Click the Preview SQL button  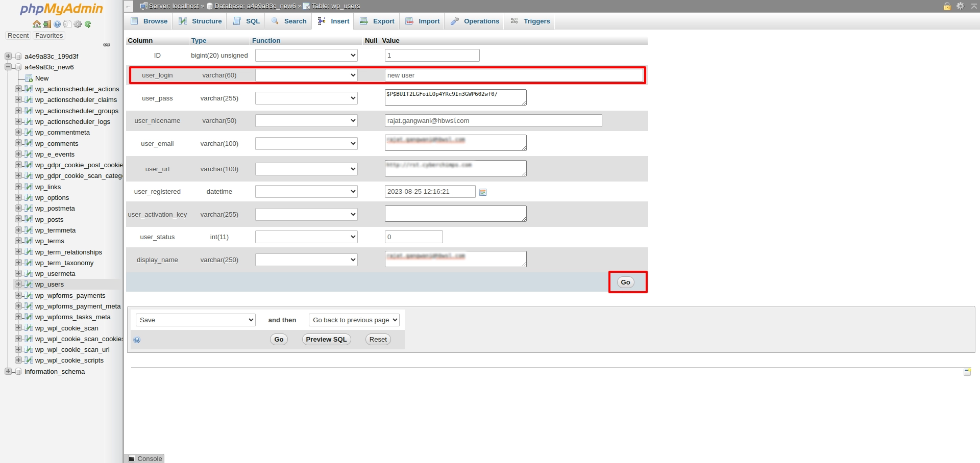coord(326,339)
